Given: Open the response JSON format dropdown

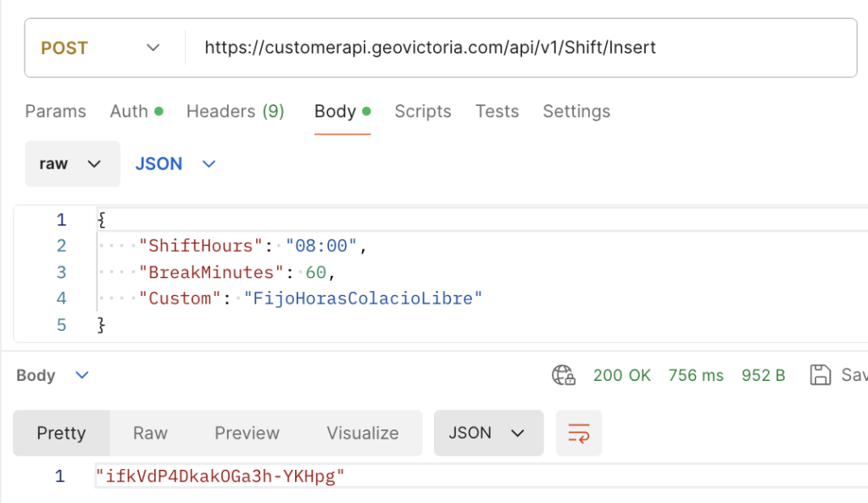Looking at the screenshot, I should pyautogui.click(x=488, y=433).
